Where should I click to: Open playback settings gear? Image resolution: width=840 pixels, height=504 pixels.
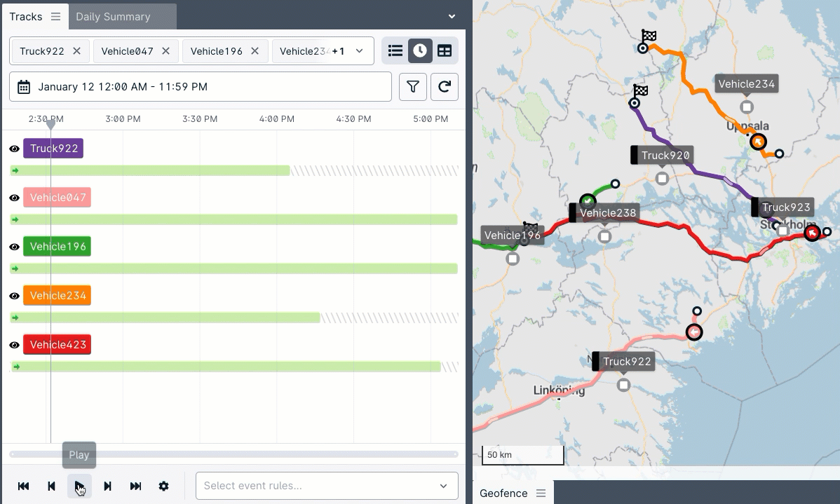pos(163,486)
